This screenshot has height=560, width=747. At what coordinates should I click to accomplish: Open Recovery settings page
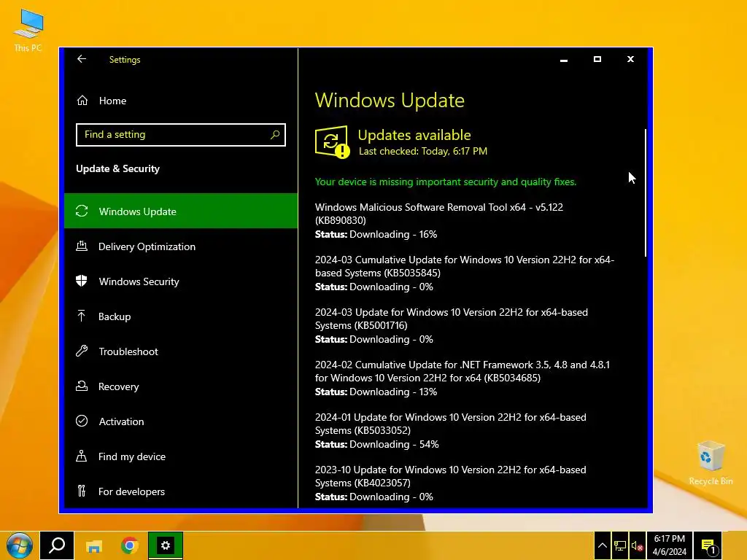[181, 386]
